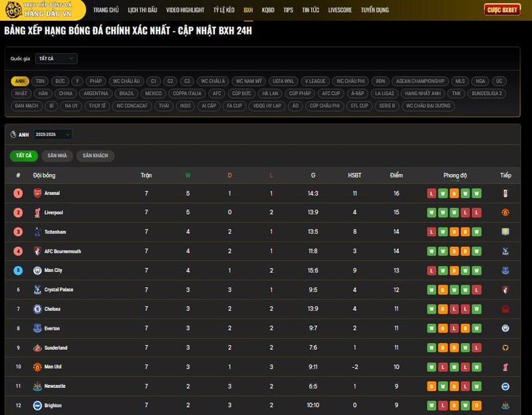532x415 pixels.
Task: Click Arsenal's first red L form badge
Action: (432, 193)
